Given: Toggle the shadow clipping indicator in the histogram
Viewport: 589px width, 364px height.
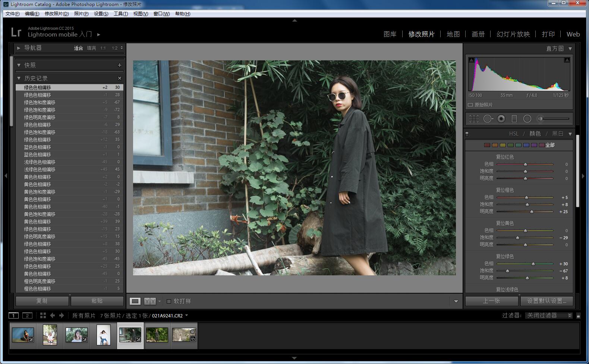Looking at the screenshot, I should click(472, 60).
